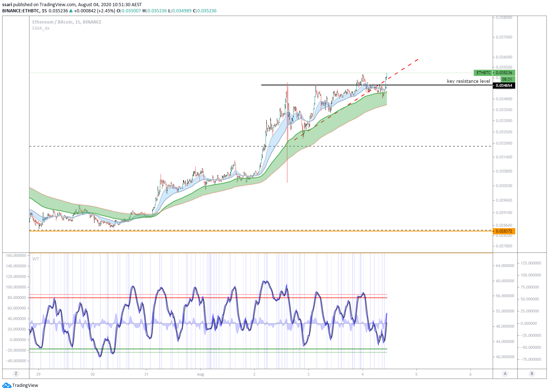Click the L:0.034989 low value
The height and width of the screenshot is (392, 549).
point(179,11)
